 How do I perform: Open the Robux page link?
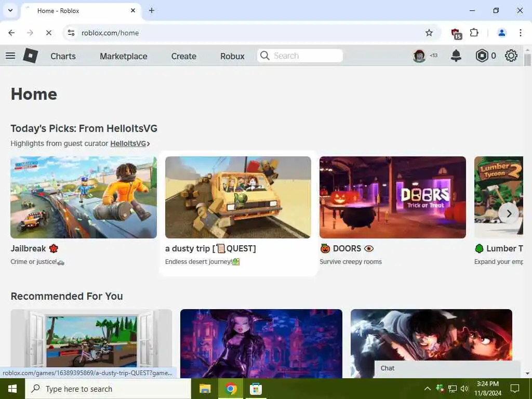(x=232, y=56)
